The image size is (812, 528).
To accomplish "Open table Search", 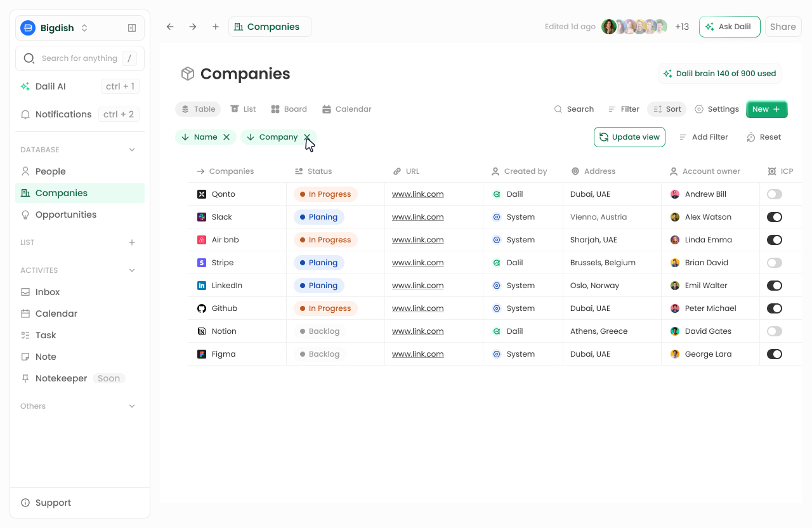I will pyautogui.click(x=573, y=109).
